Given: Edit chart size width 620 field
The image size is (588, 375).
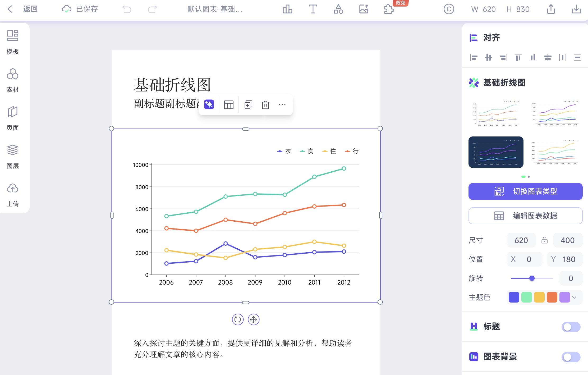Looking at the screenshot, I should point(521,240).
